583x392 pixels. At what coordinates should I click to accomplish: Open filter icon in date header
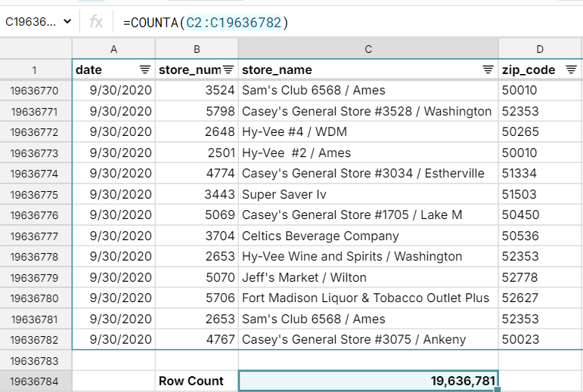point(144,69)
